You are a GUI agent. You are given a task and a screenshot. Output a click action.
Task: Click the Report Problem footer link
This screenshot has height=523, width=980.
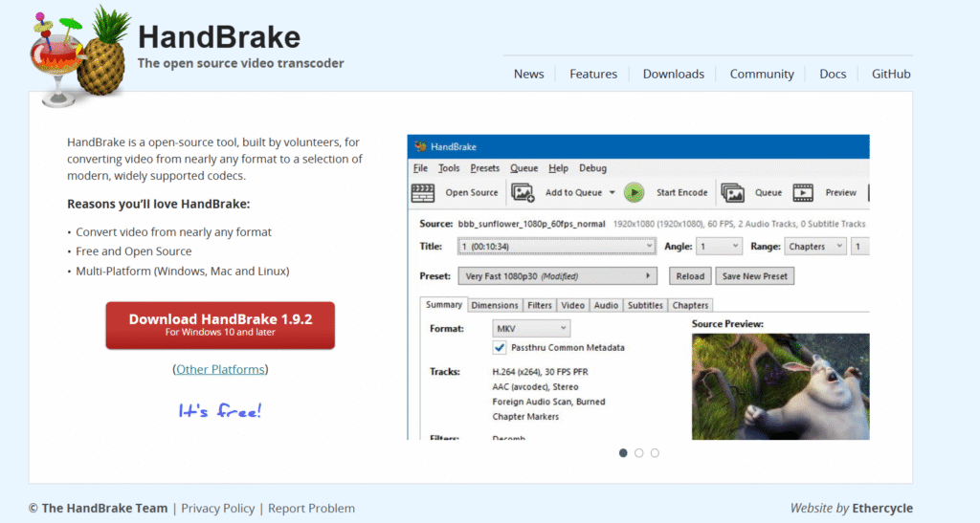[311, 509]
